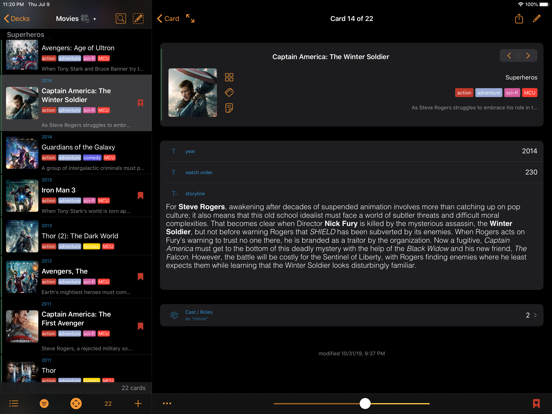Image resolution: width=552 pixels, height=414 pixels.
Task: Open the card grid layout icon
Action: 229,77
